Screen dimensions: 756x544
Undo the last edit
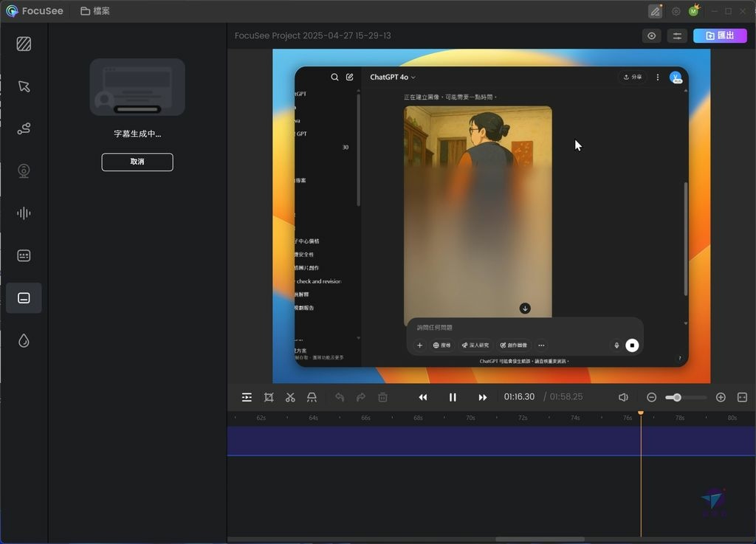coord(340,397)
